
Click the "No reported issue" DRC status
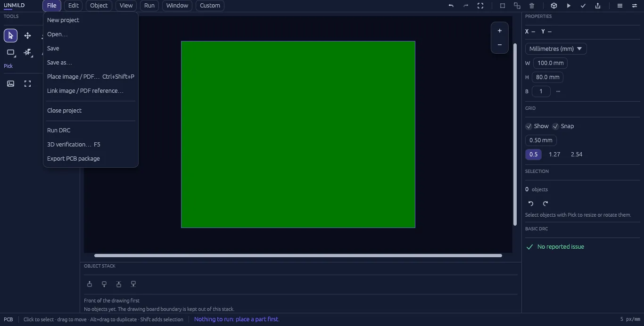point(555,247)
